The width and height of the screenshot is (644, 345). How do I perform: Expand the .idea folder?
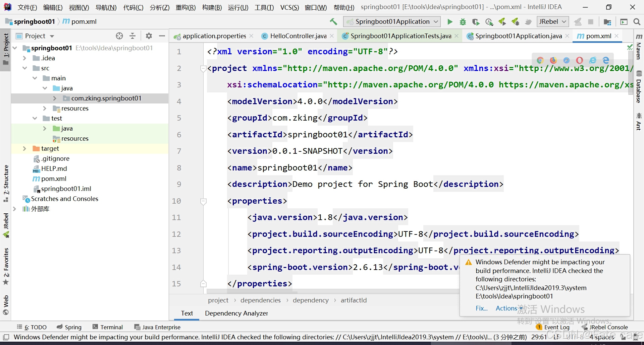pyautogui.click(x=24, y=58)
